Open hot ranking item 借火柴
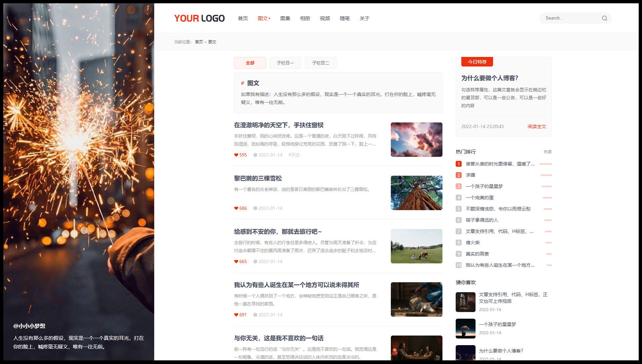Image resolution: width=642 pixels, height=364 pixels. point(473,243)
